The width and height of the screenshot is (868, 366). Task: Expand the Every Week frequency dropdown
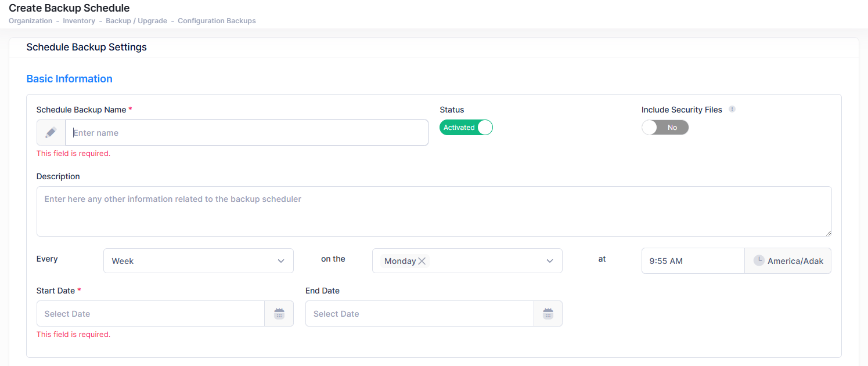199,261
